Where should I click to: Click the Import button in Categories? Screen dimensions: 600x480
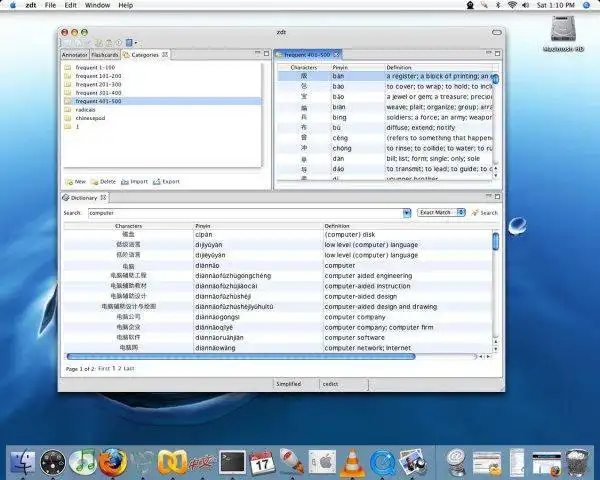coord(134,181)
